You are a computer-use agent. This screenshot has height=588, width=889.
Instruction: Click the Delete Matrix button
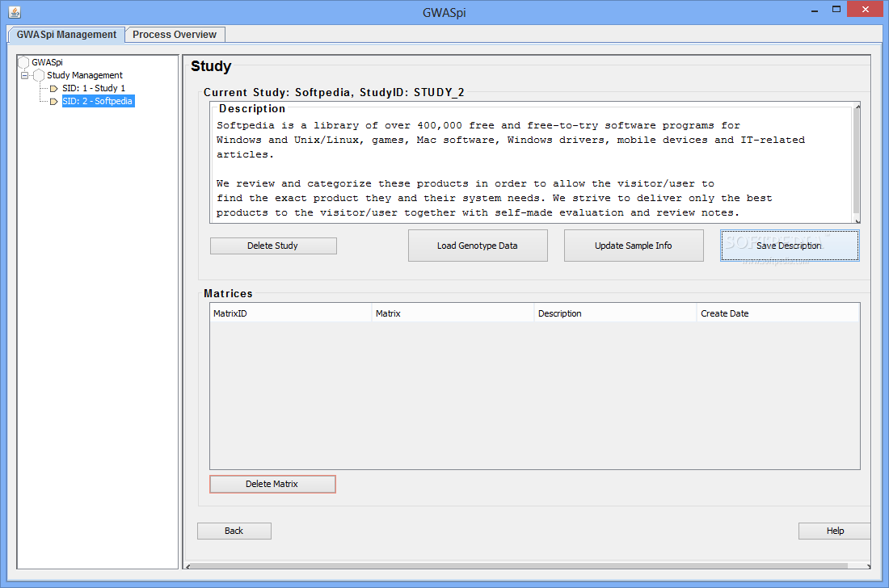click(x=272, y=485)
